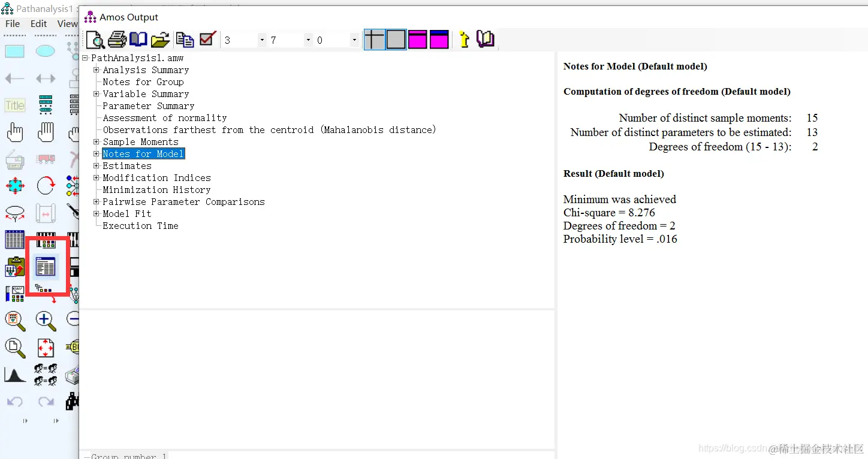The width and height of the screenshot is (868, 459).
Task: Select Assessment of normality in tree
Action: [x=165, y=118]
